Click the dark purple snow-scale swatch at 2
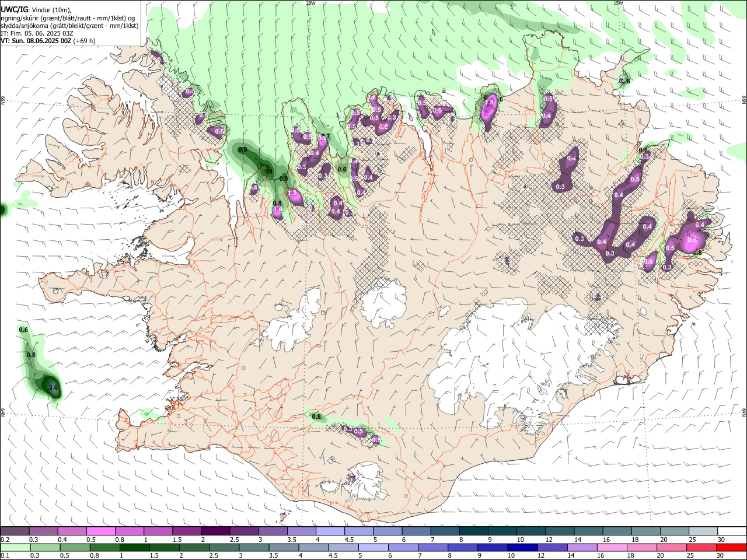This screenshot has height=560, width=747. (x=215, y=531)
